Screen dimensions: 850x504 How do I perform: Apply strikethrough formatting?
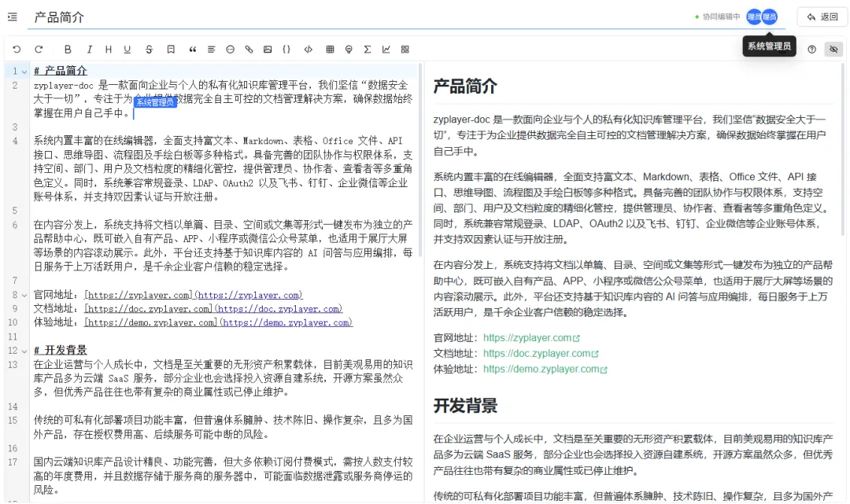click(149, 50)
